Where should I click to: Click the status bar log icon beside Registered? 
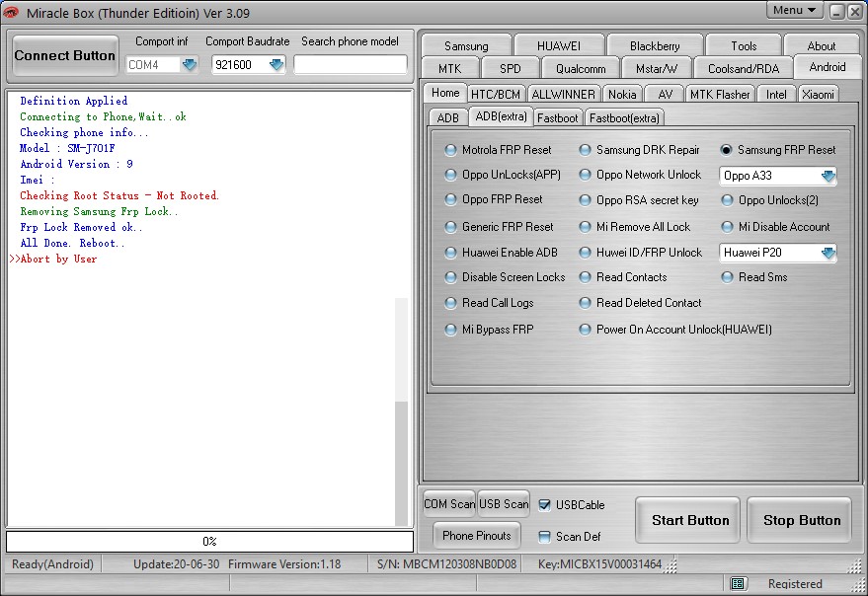737,584
